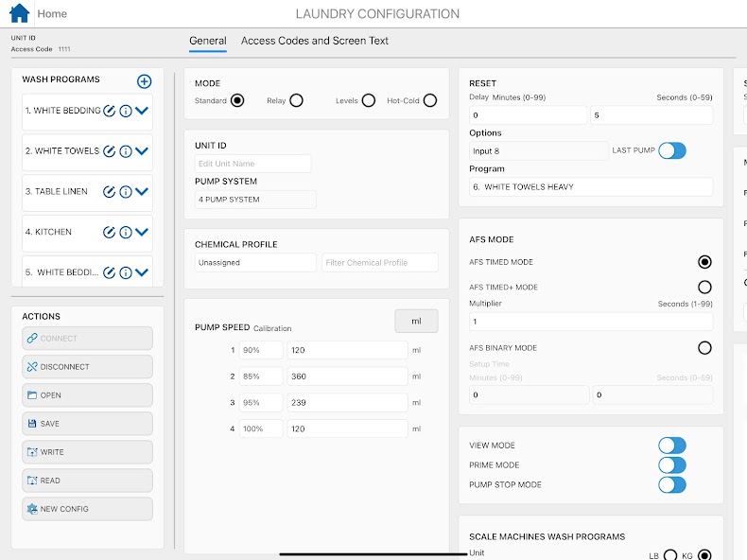Click the ml calibration unit button
747x560 pixels.
click(x=416, y=322)
